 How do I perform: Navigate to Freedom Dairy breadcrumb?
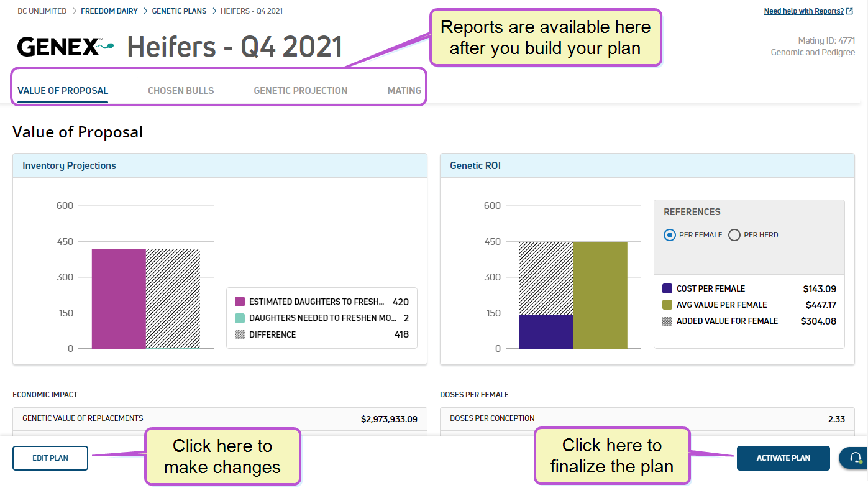(109, 11)
